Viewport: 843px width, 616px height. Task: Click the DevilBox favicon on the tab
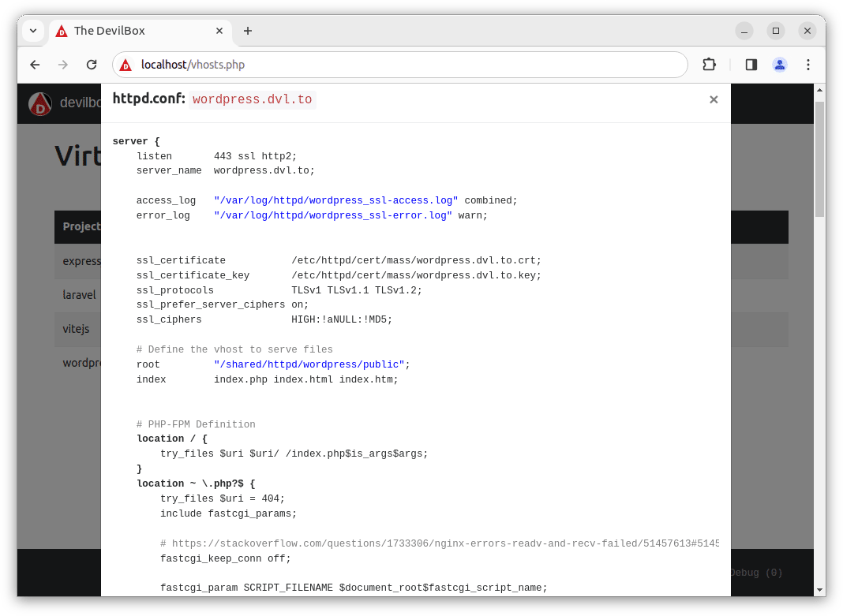[x=62, y=31]
